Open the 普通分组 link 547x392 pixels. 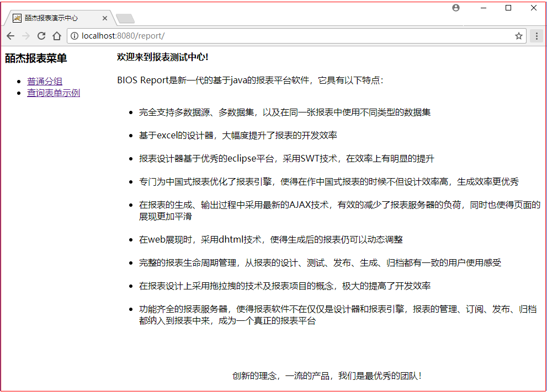pos(45,82)
